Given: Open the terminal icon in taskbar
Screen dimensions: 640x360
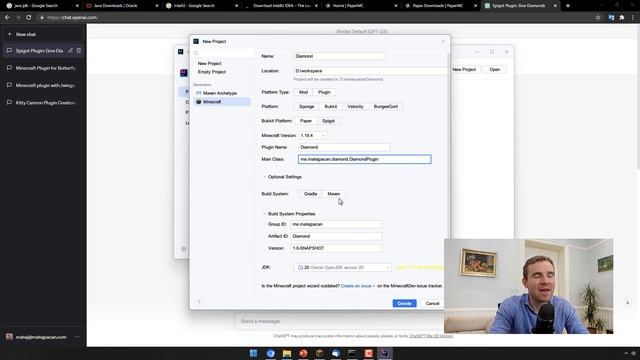Looking at the screenshot, I should tap(352, 353).
